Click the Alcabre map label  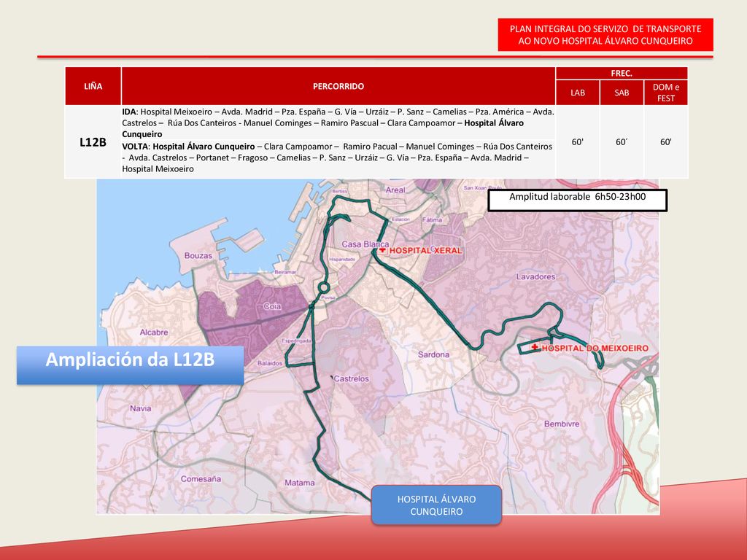(154, 332)
